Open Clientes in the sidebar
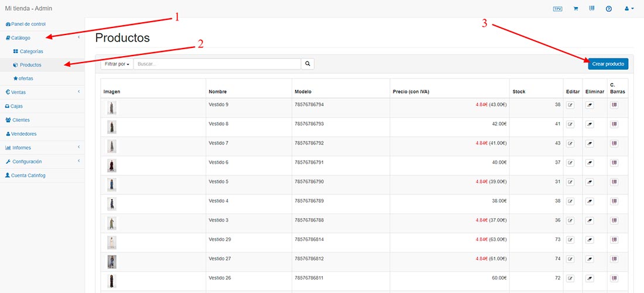The width and height of the screenshot is (644, 293). pyautogui.click(x=17, y=120)
